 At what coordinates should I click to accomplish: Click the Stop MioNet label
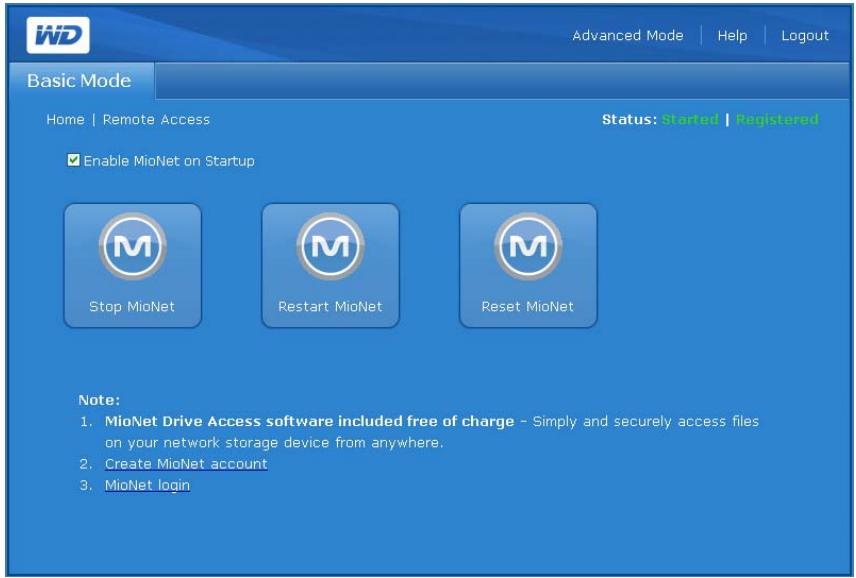point(132,306)
